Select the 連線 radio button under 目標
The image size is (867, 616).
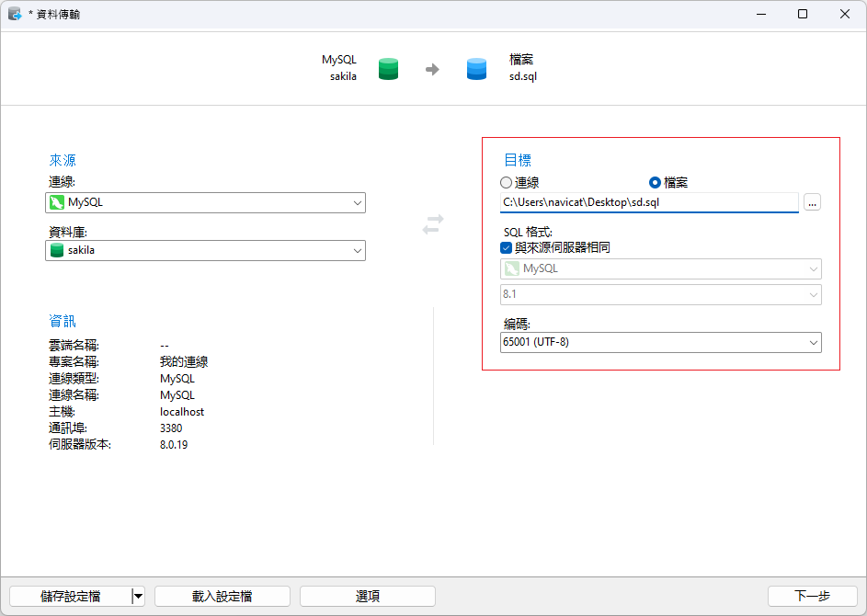506,182
